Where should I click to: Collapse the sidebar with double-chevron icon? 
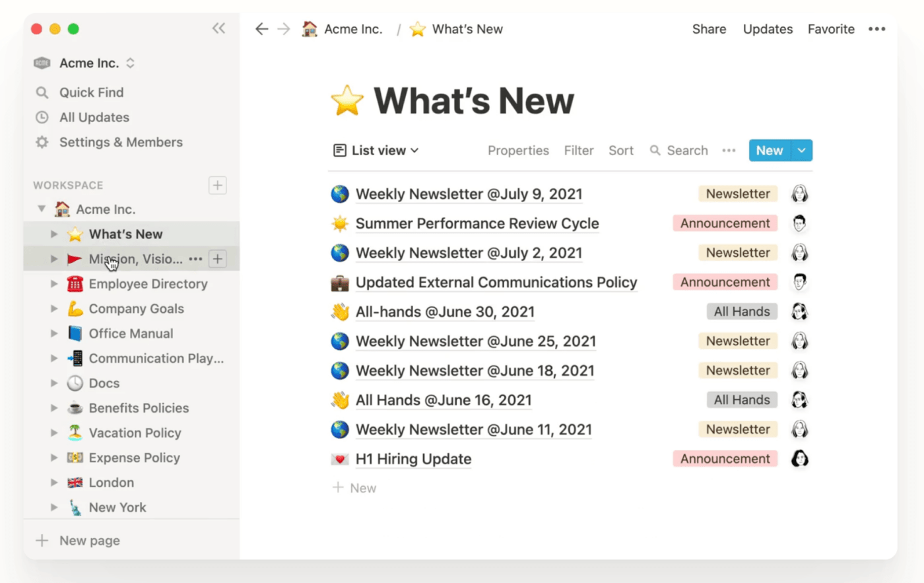point(218,28)
